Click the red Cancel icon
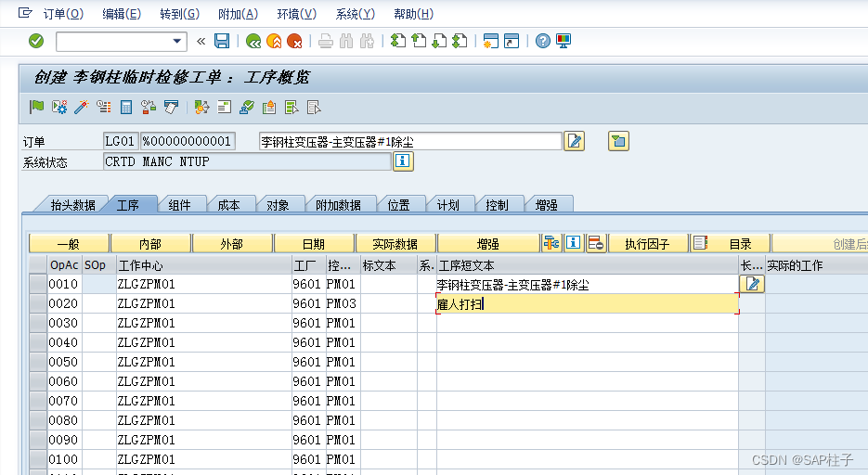This screenshot has width=868, height=475. [294, 41]
